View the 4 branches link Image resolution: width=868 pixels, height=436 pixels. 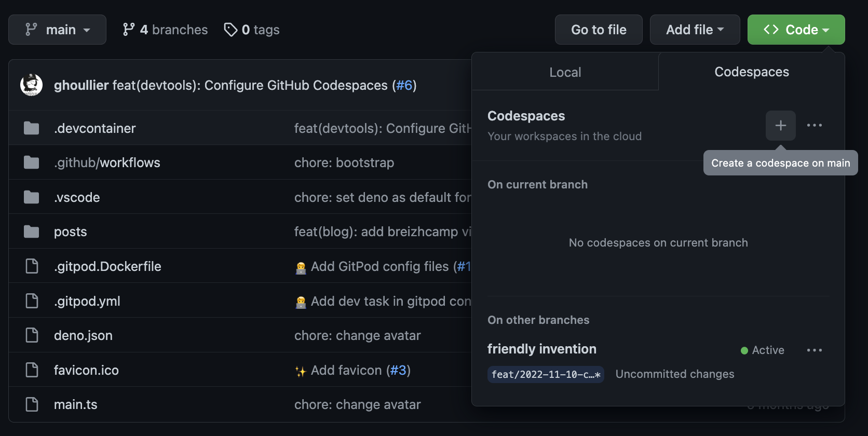(165, 30)
